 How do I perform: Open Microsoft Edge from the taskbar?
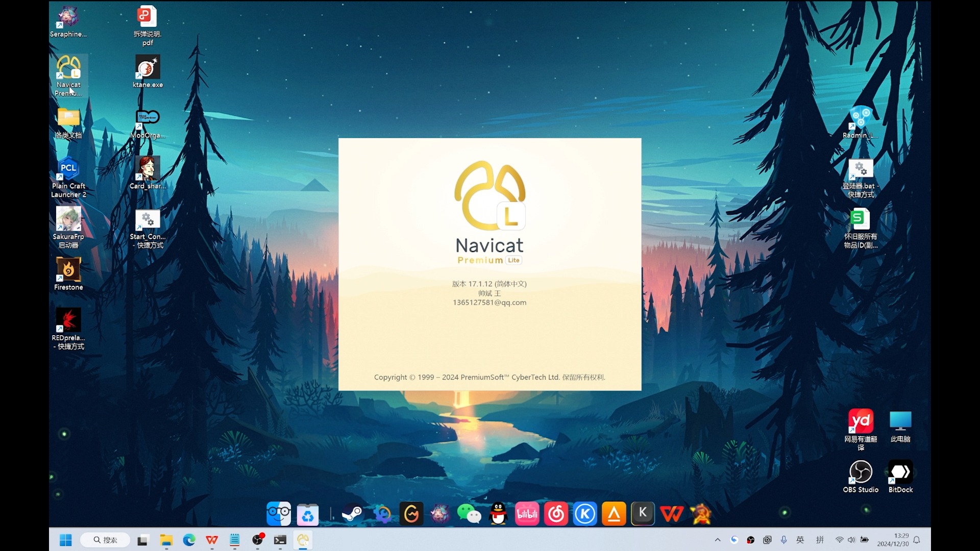[189, 540]
